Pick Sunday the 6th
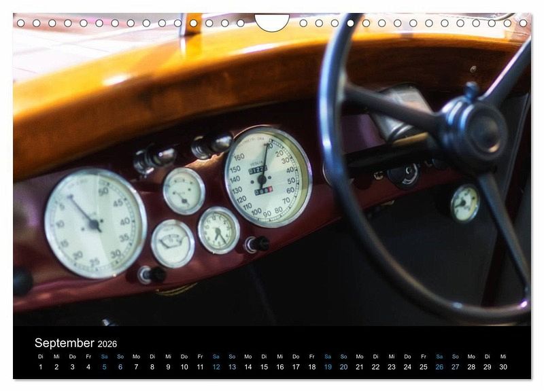The image size is (544, 392). point(120,368)
